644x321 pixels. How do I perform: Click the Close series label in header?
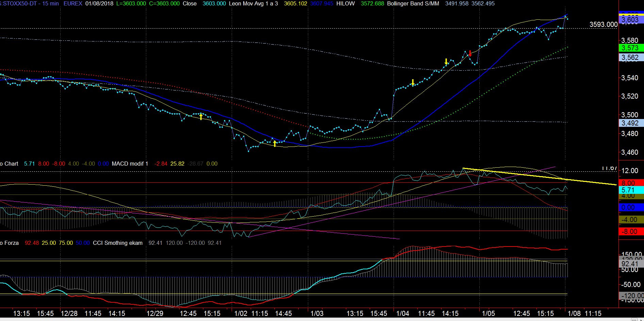pos(189,3)
